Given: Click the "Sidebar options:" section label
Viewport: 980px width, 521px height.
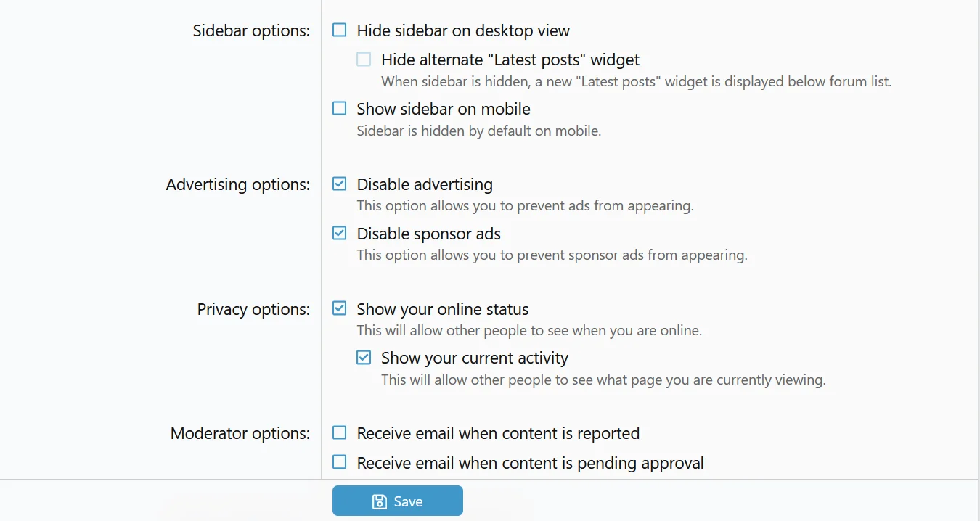Looking at the screenshot, I should tap(251, 30).
